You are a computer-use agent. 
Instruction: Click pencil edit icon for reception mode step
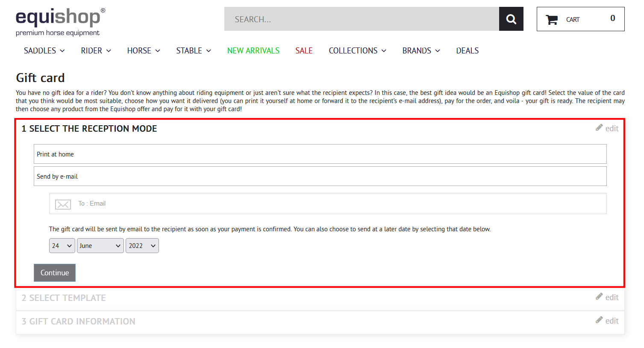pyautogui.click(x=599, y=128)
